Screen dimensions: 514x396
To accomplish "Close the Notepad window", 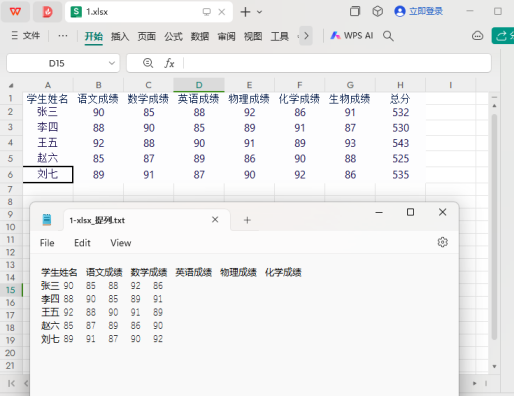I will [x=442, y=212].
